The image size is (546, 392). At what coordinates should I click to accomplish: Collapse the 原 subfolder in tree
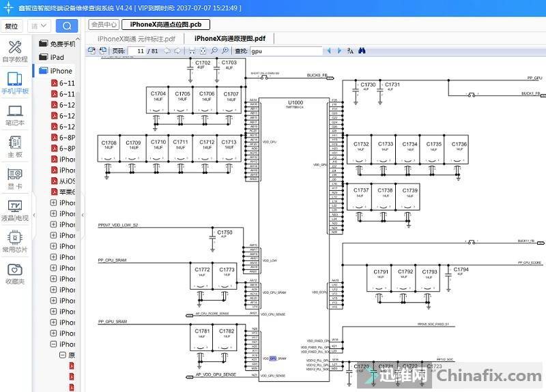click(x=62, y=355)
